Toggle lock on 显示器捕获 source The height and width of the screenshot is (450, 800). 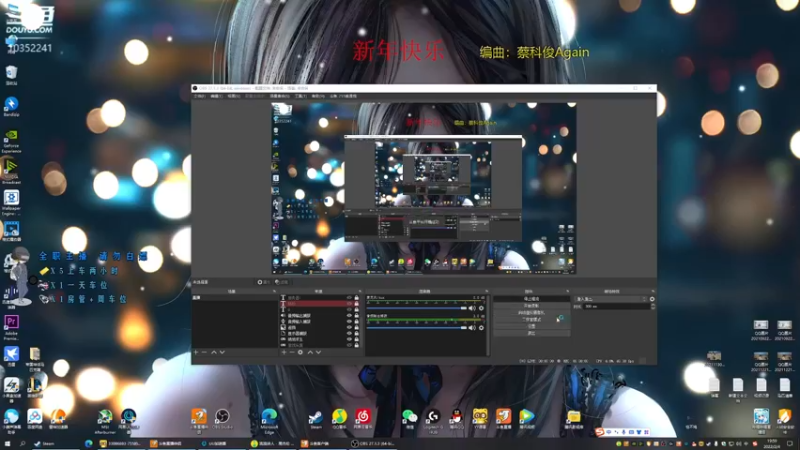pos(357,333)
